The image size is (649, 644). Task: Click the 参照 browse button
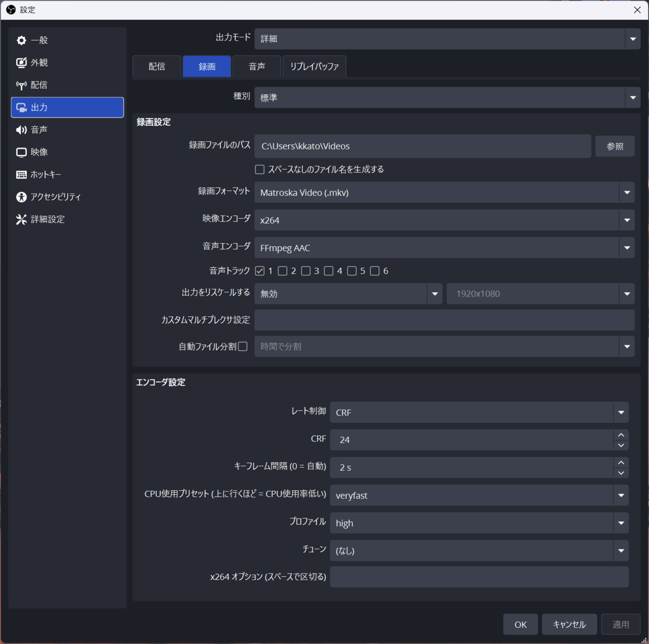coord(615,146)
